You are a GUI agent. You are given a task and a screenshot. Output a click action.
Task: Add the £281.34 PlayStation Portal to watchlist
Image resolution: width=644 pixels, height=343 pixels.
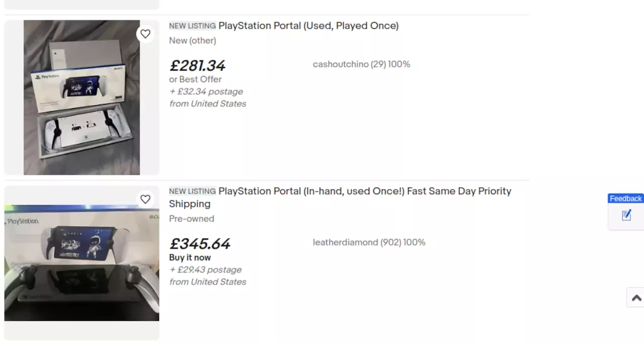[x=145, y=34]
